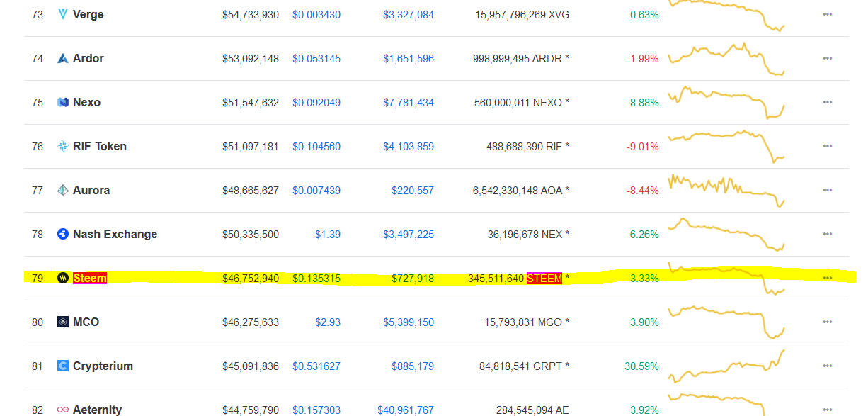Click the Verge coin logo icon
868x416 pixels.
point(63,14)
